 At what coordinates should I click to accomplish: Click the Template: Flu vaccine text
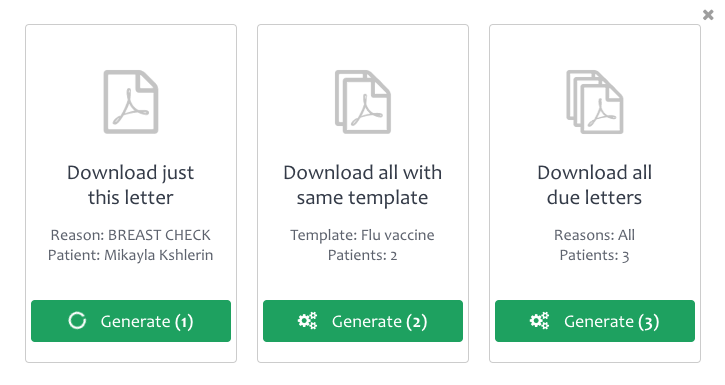pos(362,235)
